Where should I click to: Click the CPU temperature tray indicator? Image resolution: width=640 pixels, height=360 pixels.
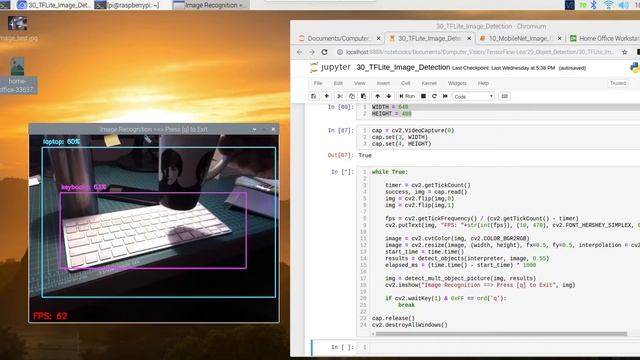[x=582, y=5]
